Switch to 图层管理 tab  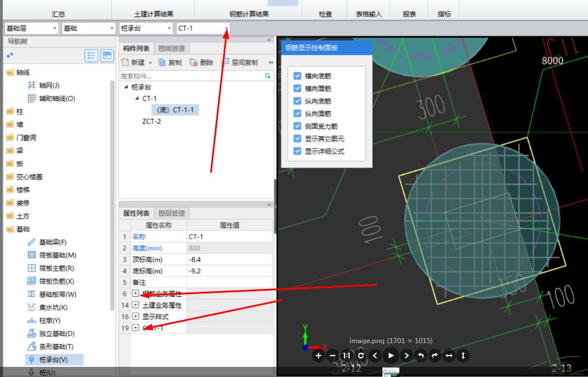pyautogui.click(x=172, y=213)
